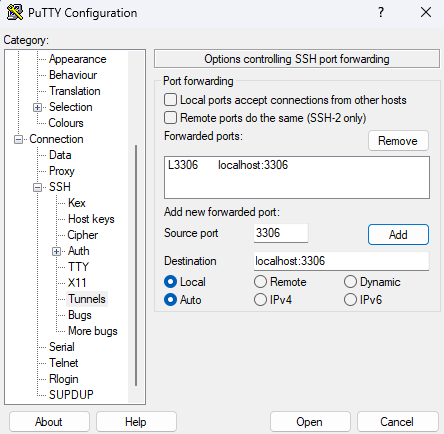The width and height of the screenshot is (444, 434).
Task: Select the L3306 localhost:3306 forwarded port entry
Action: 297,165
